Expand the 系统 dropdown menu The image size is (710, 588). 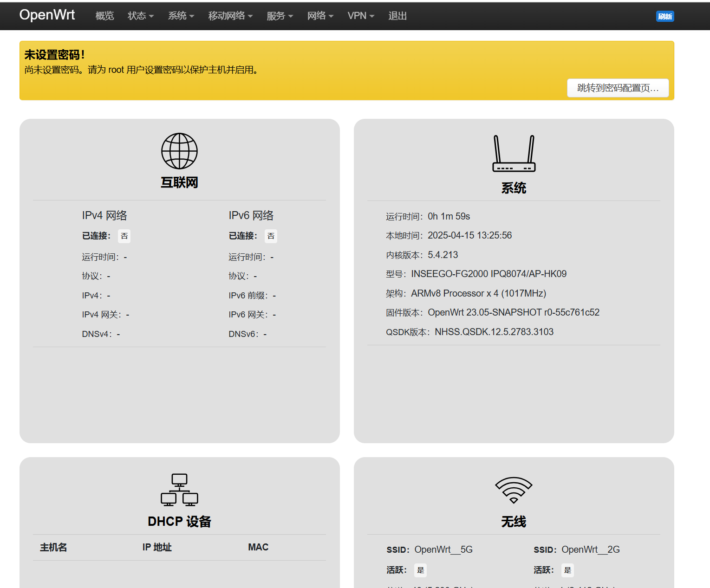click(181, 16)
